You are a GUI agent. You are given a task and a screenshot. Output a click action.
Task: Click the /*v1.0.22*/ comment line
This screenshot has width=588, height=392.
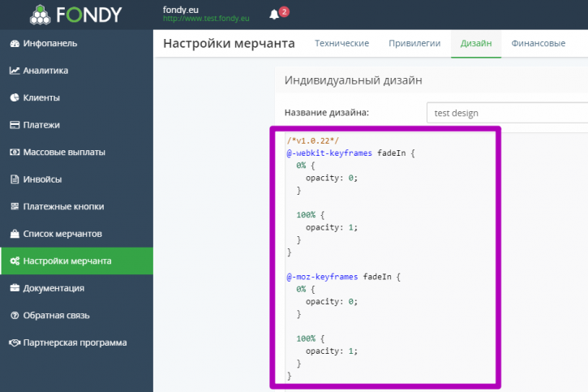pos(313,141)
